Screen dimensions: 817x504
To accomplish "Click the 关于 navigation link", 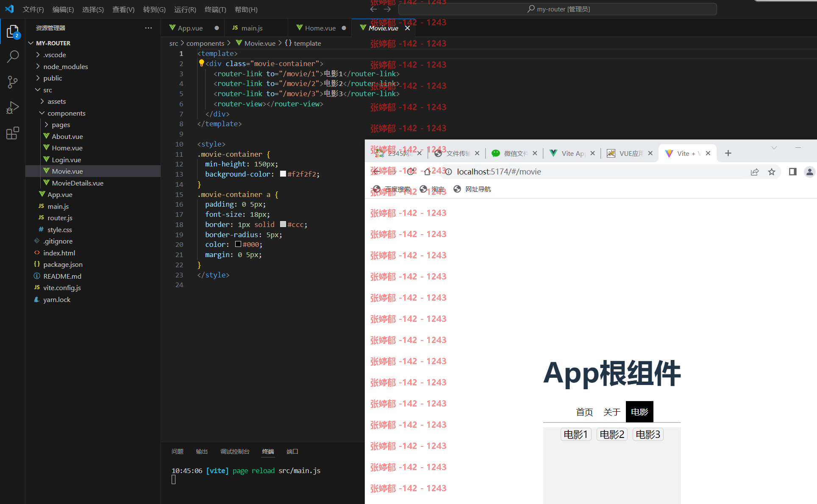I will (x=612, y=412).
